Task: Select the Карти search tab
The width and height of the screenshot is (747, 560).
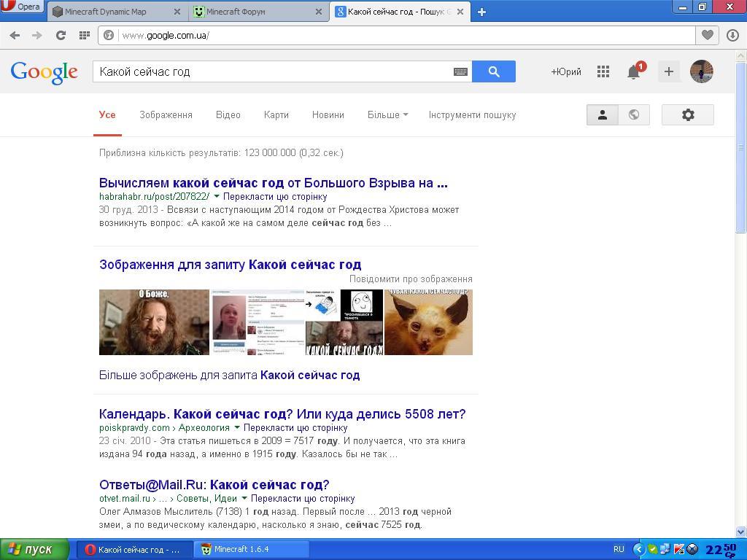Action: (x=276, y=114)
